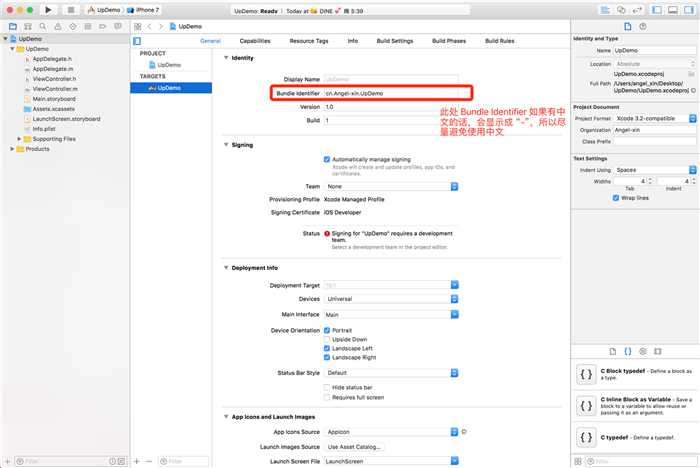
Task: Show the quick help inspector
Action: (643, 27)
